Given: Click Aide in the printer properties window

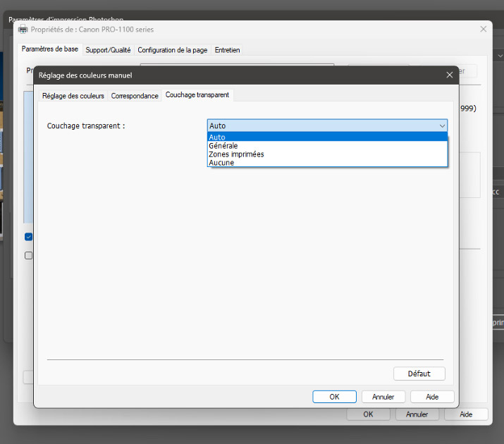Looking at the screenshot, I should [466, 414].
